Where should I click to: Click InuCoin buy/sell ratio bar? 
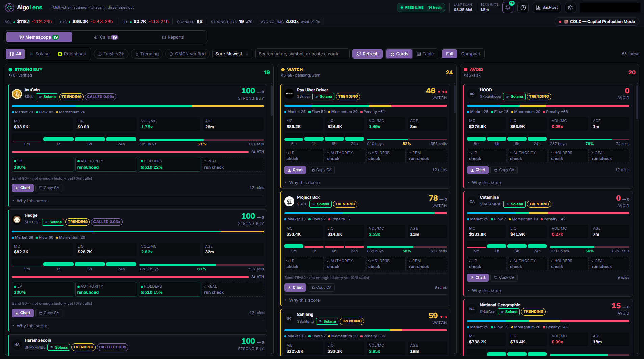click(x=202, y=140)
